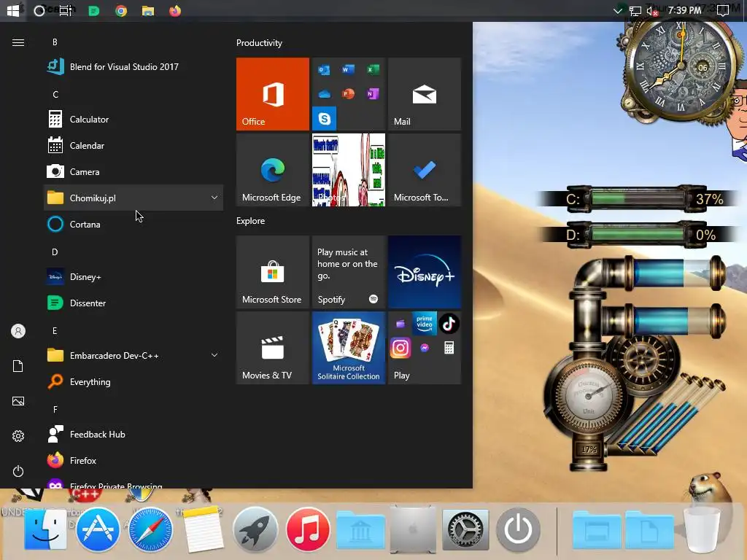Open Movies & TV tile

click(x=273, y=348)
